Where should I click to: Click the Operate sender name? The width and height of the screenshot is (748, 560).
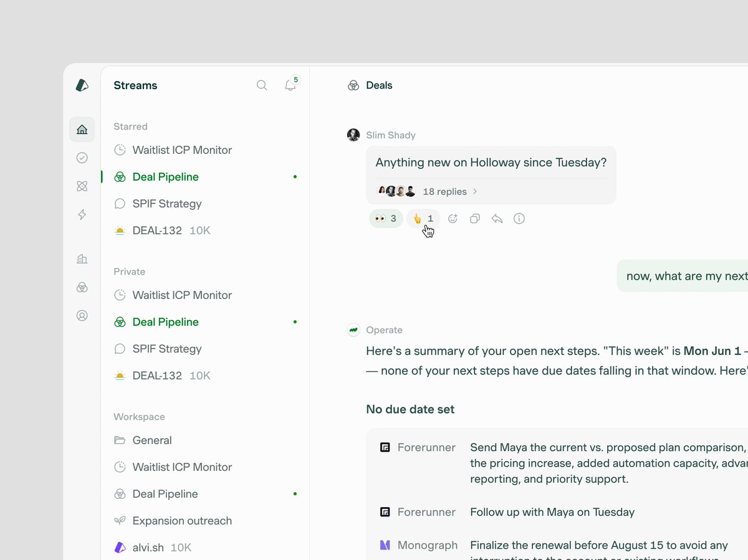click(384, 330)
